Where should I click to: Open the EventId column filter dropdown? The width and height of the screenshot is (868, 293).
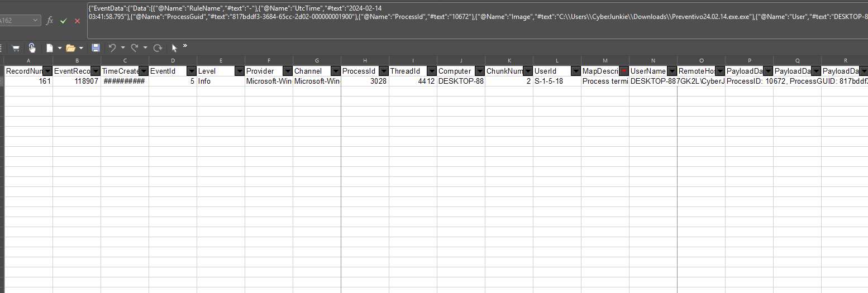192,71
